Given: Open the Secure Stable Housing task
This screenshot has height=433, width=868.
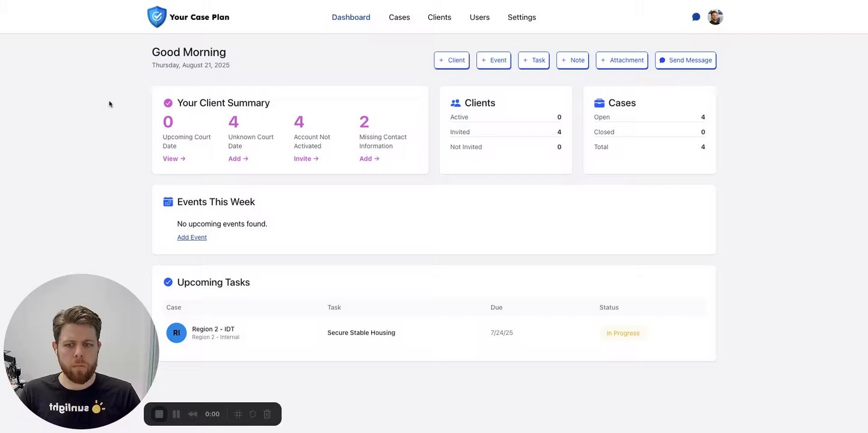Looking at the screenshot, I should coord(361,333).
